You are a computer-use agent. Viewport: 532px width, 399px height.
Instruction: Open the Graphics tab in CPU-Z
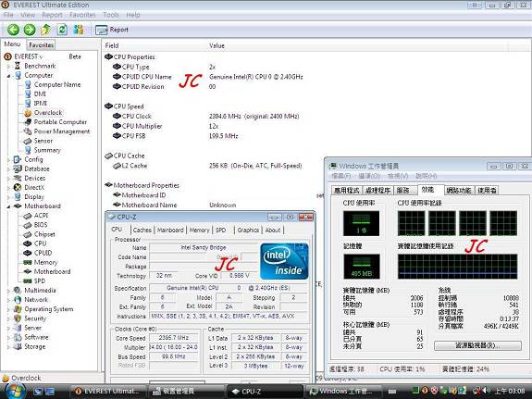pyautogui.click(x=248, y=230)
